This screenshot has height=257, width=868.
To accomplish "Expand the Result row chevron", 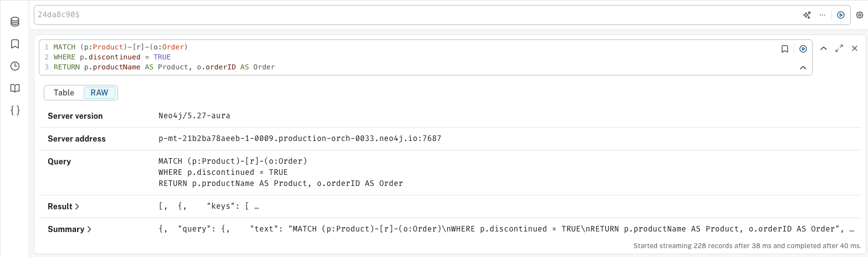I will tap(77, 206).
